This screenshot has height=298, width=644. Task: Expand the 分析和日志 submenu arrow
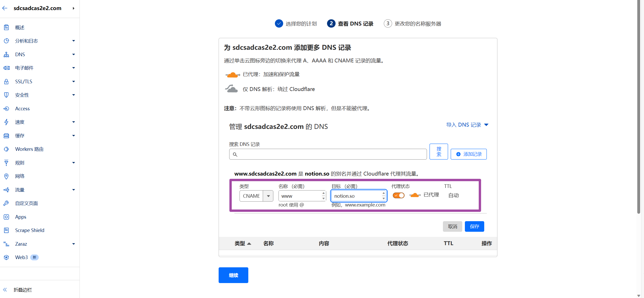pyautogui.click(x=74, y=41)
